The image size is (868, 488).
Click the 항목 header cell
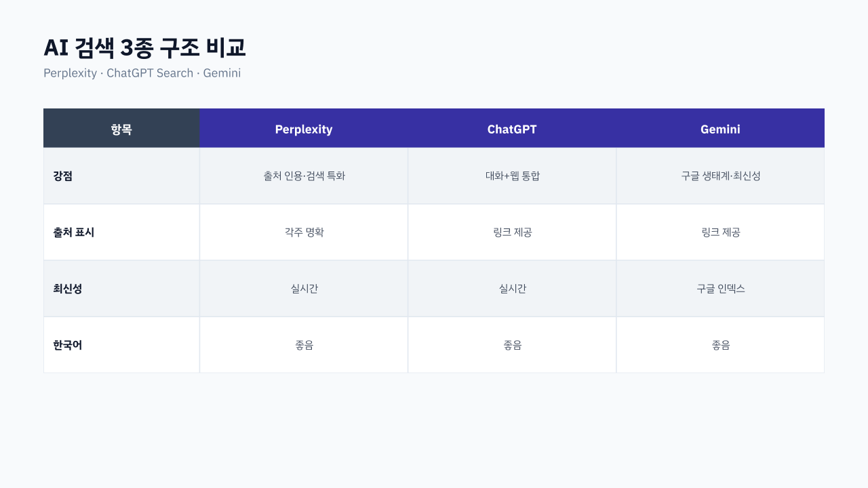(x=121, y=128)
